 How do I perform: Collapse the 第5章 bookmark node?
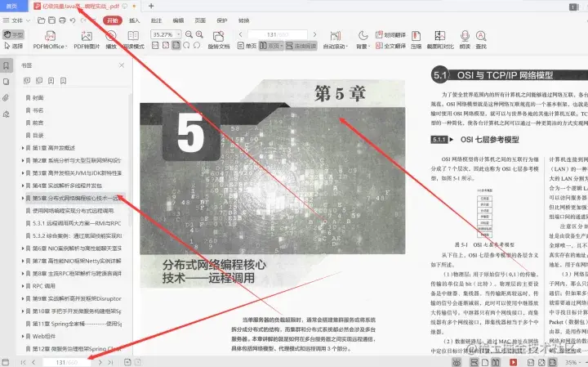pyautogui.click(x=23, y=198)
